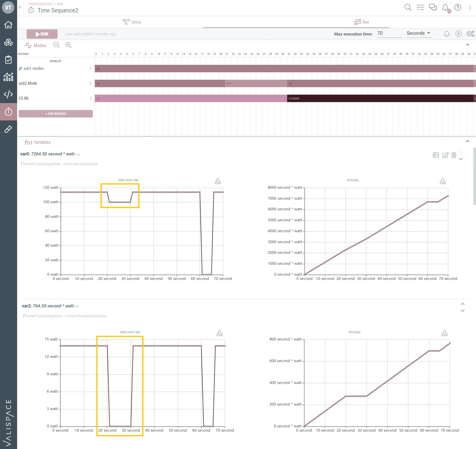Open the Analysis chart icon in the sidebar
This screenshot has height=449, width=476.
click(x=8, y=77)
